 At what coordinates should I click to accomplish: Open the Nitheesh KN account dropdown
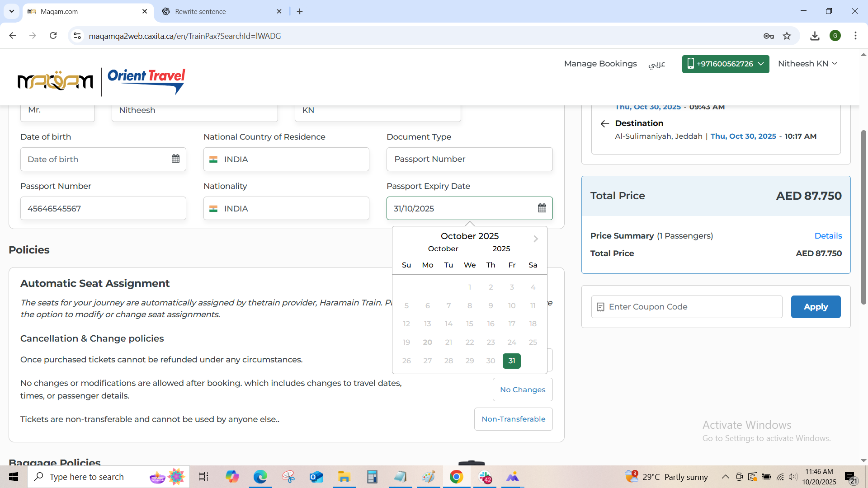(807, 64)
